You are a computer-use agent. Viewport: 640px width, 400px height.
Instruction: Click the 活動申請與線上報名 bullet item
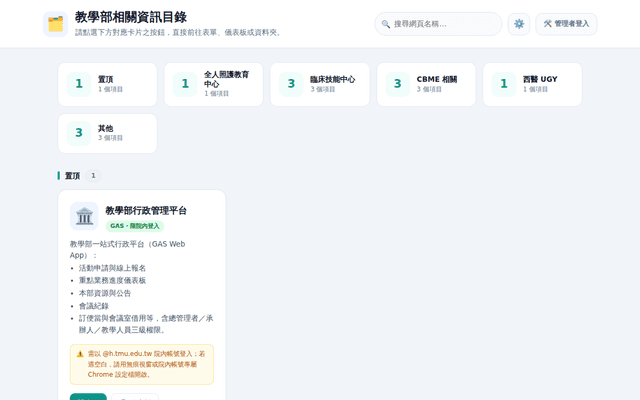(x=112, y=268)
